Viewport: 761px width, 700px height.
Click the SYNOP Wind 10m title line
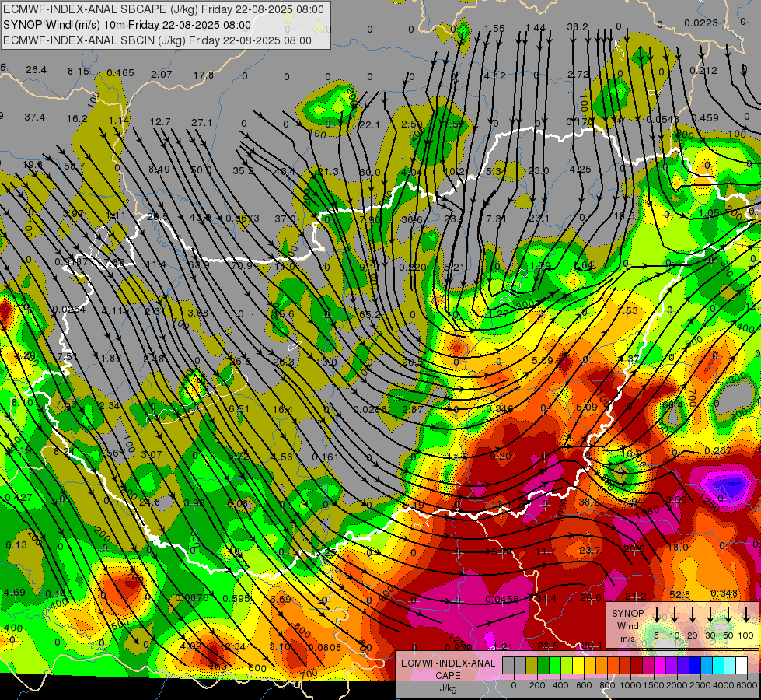coord(127,25)
